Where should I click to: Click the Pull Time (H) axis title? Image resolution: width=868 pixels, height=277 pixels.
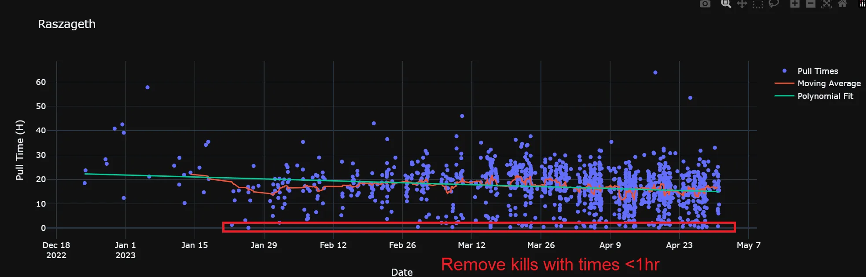point(19,150)
